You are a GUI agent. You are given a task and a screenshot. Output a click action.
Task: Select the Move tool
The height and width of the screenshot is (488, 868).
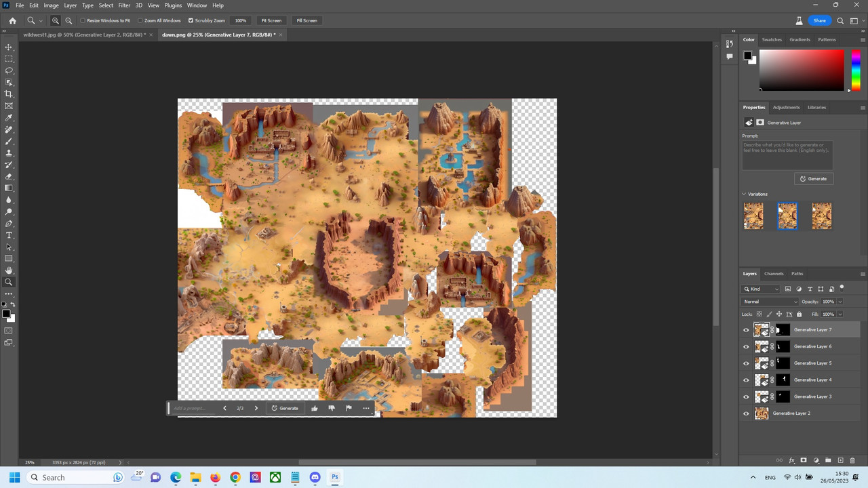click(x=9, y=47)
